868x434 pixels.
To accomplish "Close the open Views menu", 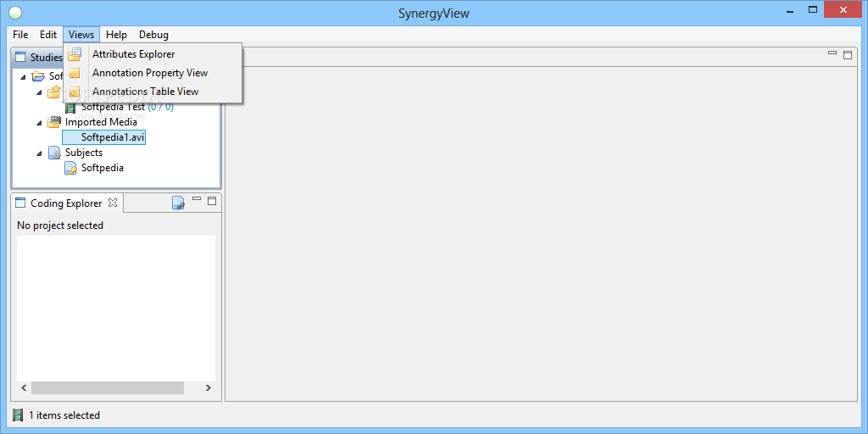I will coord(81,34).
